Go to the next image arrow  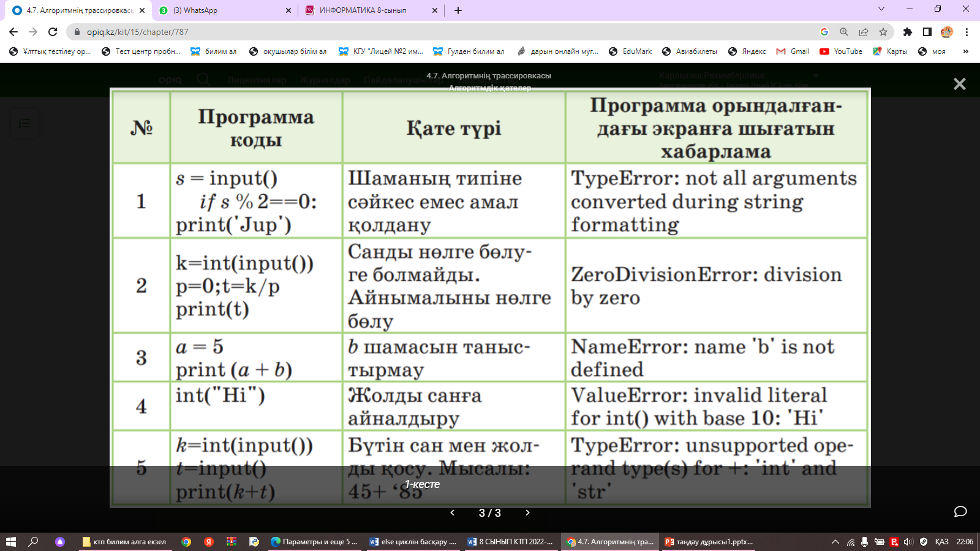(x=527, y=512)
